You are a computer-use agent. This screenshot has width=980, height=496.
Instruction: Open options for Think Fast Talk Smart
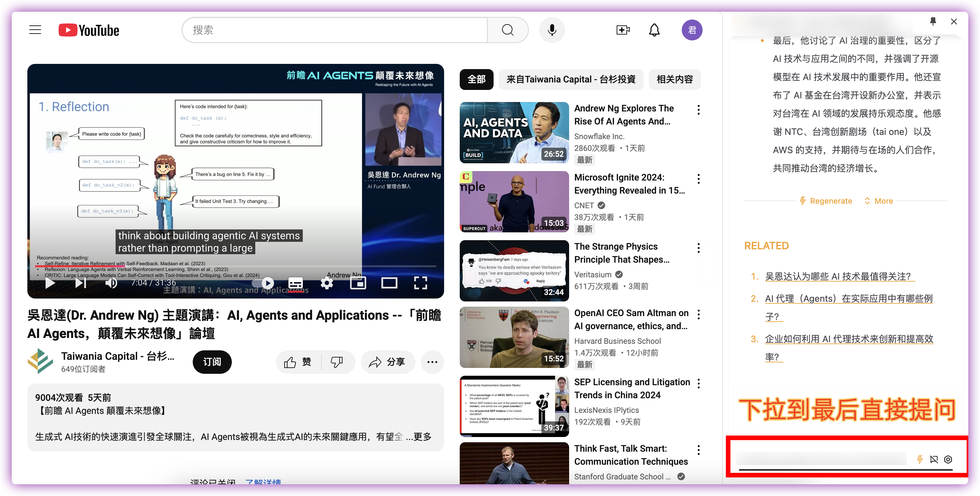pyautogui.click(x=698, y=450)
